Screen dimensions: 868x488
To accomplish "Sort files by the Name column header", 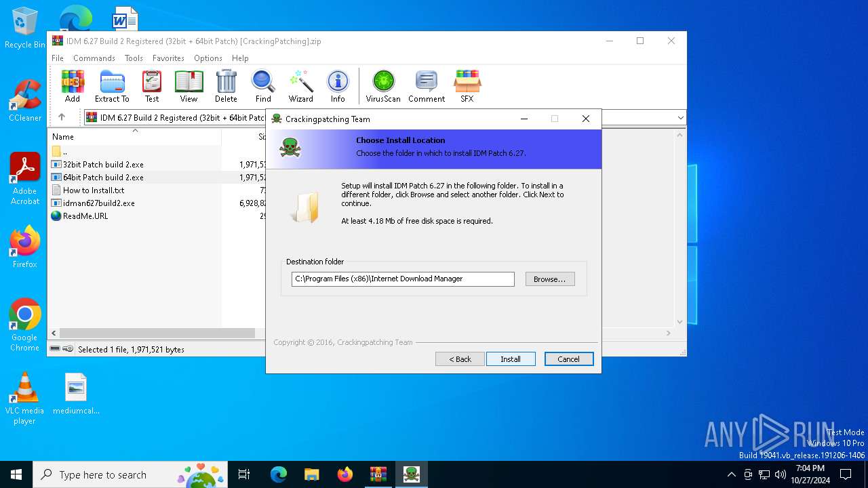I will pyautogui.click(x=135, y=137).
